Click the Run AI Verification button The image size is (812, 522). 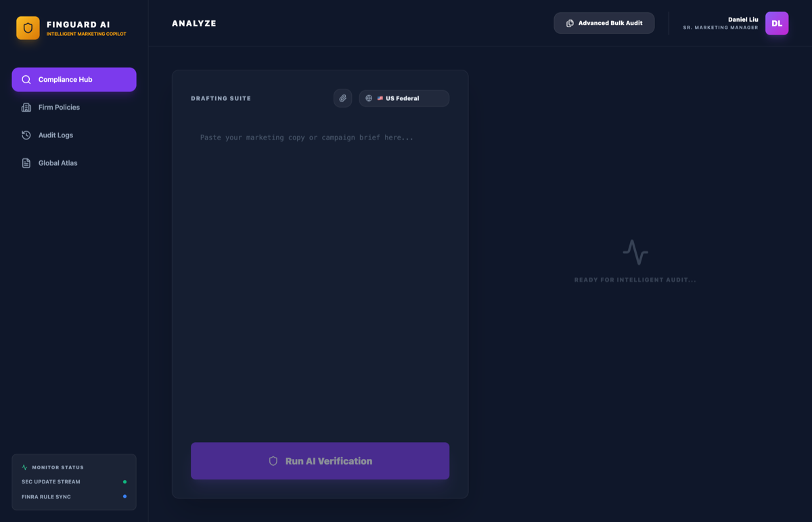[x=320, y=461]
